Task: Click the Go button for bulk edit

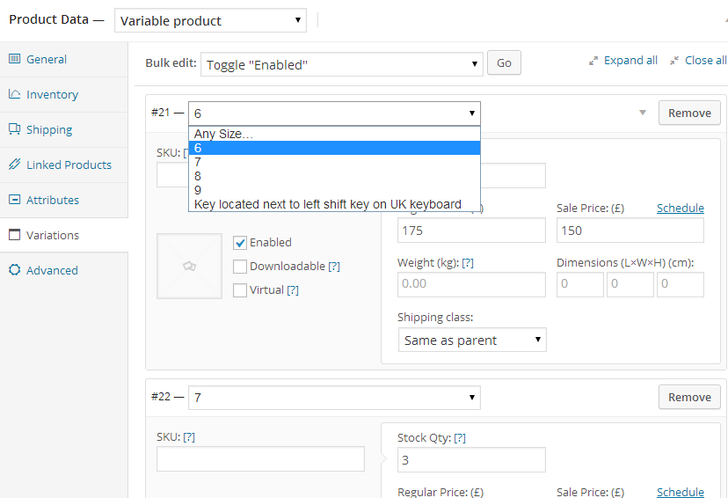Action: coord(504,63)
